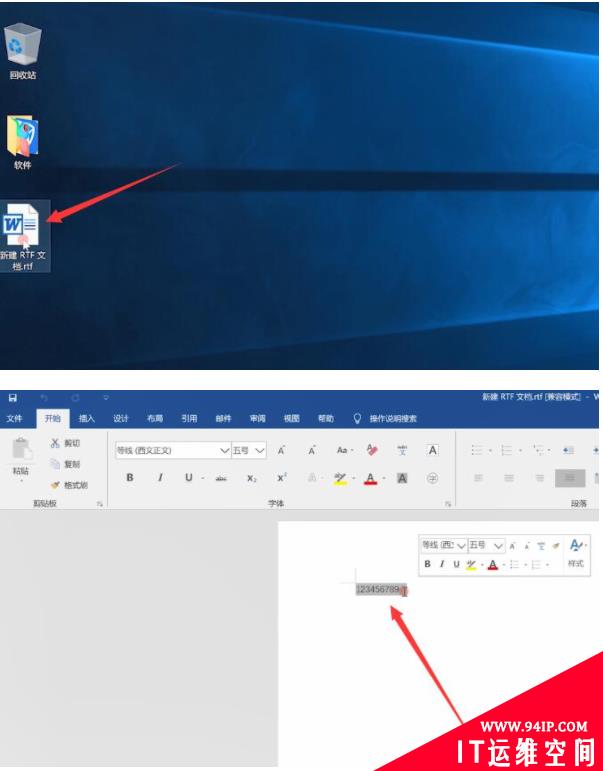Open underline style arrow beside U
The image size is (603, 771).
pos(203,478)
